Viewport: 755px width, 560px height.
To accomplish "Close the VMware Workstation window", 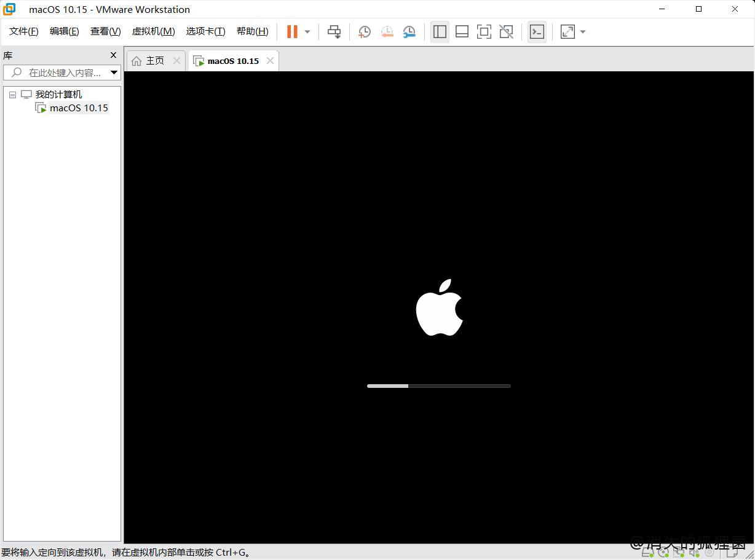I will tap(735, 9).
